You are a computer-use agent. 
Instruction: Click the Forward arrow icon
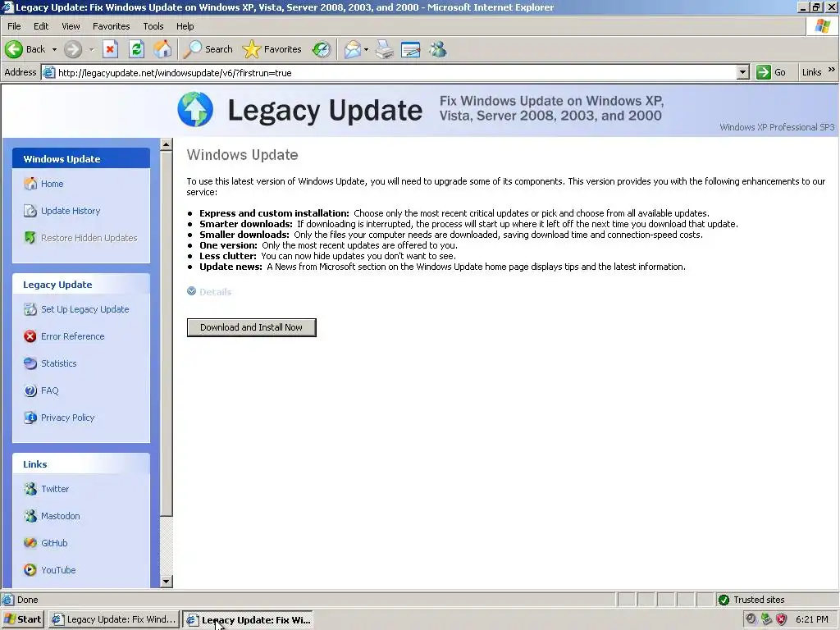pyautogui.click(x=73, y=49)
